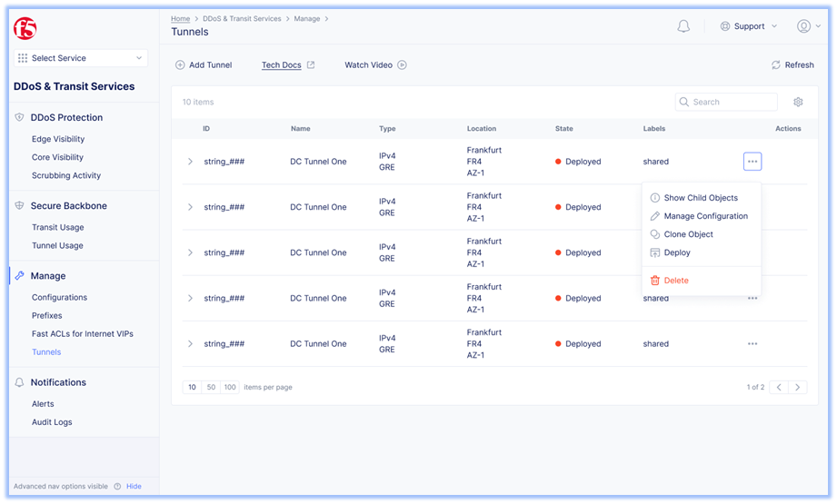The image size is (837, 504).
Task: Click the Watch Video button
Action: pyautogui.click(x=375, y=65)
